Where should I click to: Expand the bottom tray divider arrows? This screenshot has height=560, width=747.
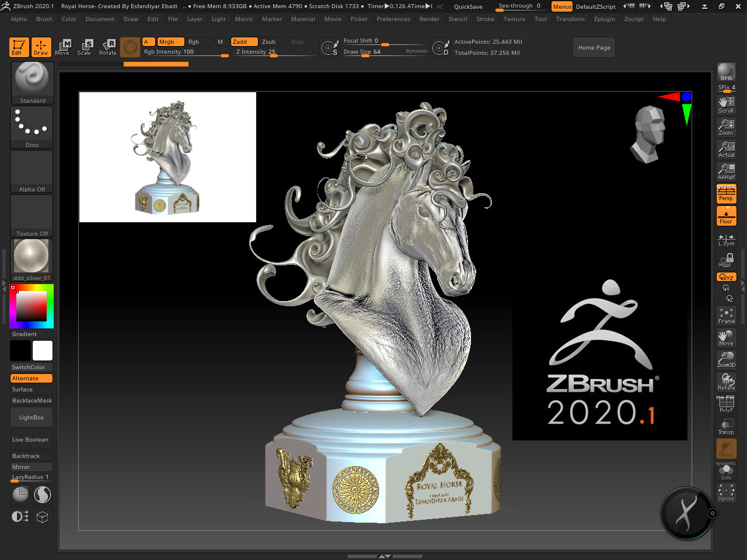pyautogui.click(x=385, y=556)
